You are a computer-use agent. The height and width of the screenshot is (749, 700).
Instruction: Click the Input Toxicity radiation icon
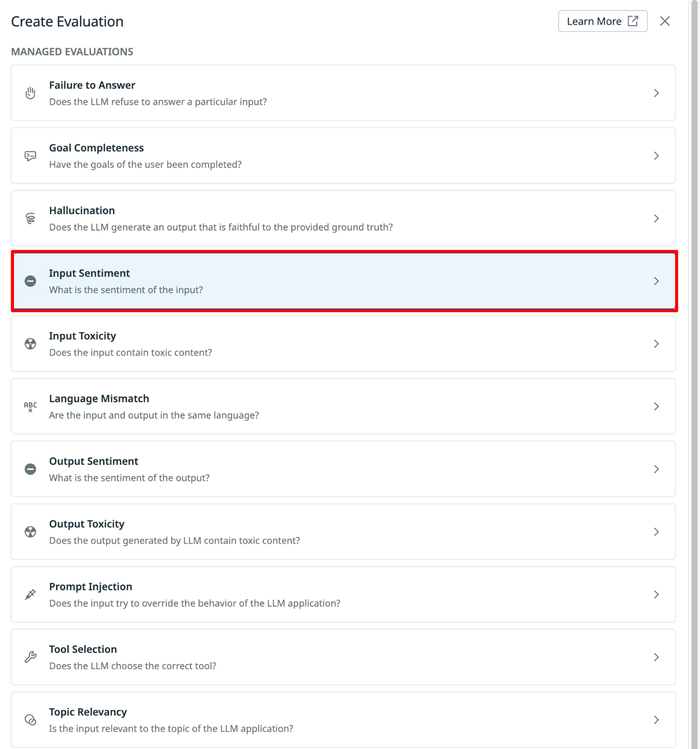tap(30, 344)
